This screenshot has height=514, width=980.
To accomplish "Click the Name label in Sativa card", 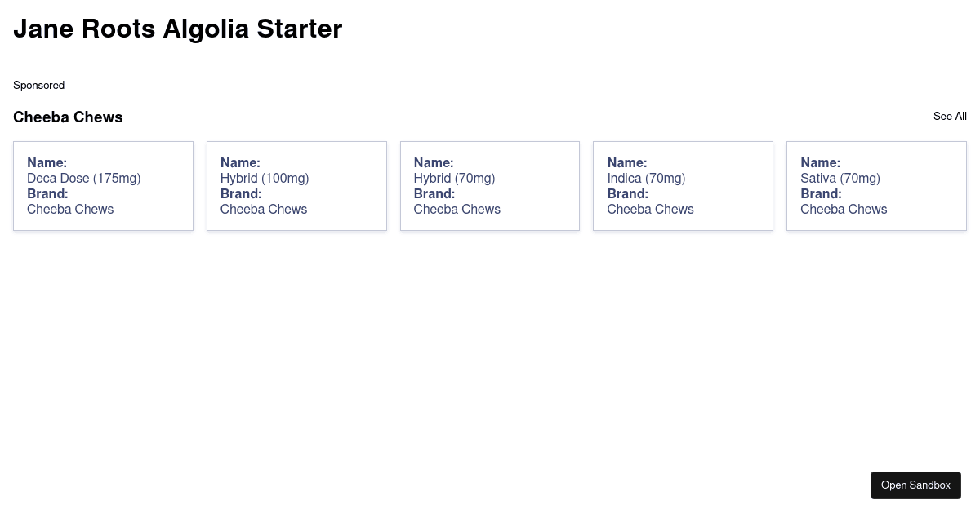I will 820,163.
